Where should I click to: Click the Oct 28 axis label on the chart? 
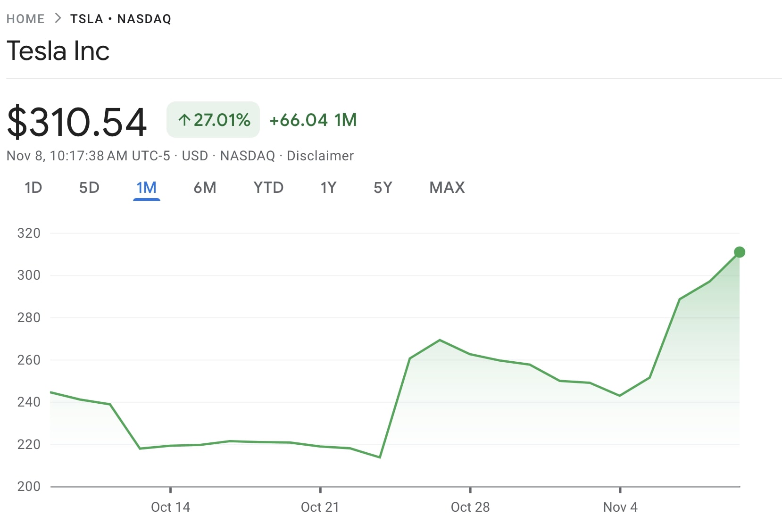click(470, 507)
